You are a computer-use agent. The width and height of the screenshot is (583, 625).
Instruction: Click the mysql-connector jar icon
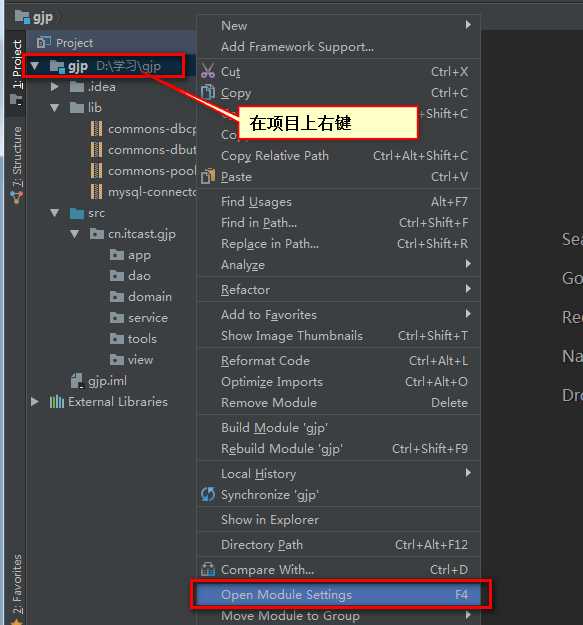96,192
